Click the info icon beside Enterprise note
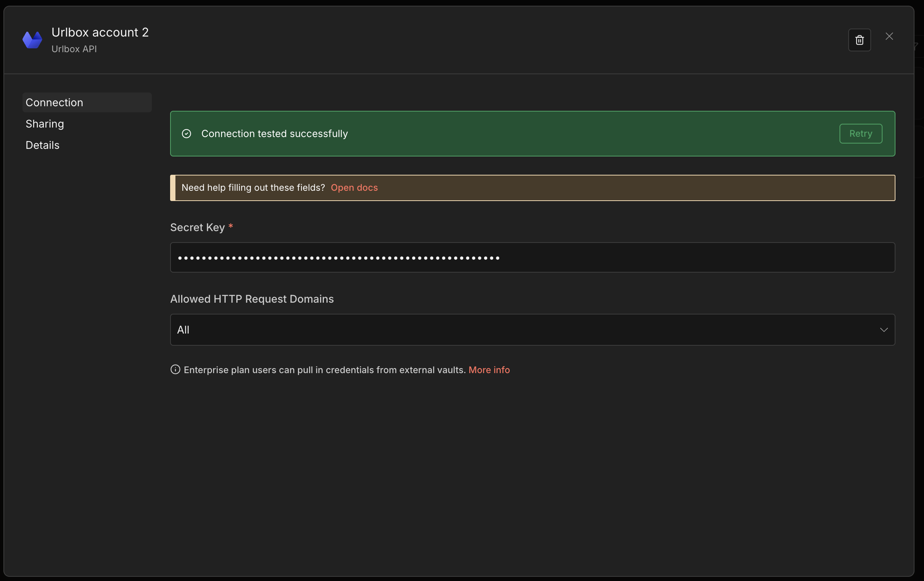Screen dimensions: 924x581 point(175,369)
